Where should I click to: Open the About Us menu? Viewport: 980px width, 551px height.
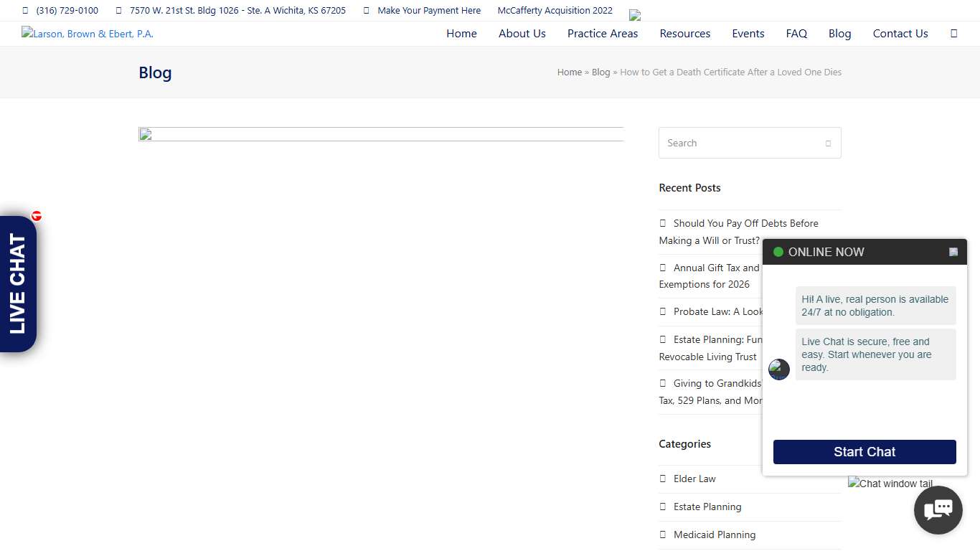coord(522,34)
